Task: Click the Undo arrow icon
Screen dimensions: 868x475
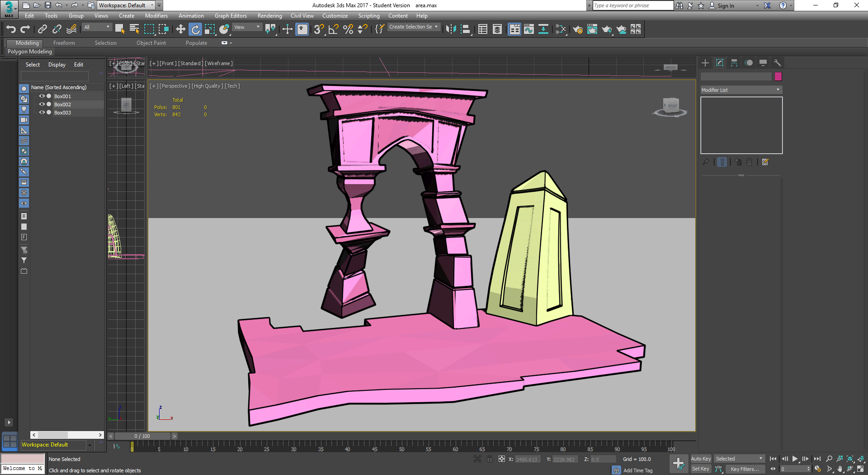Action: (11, 29)
